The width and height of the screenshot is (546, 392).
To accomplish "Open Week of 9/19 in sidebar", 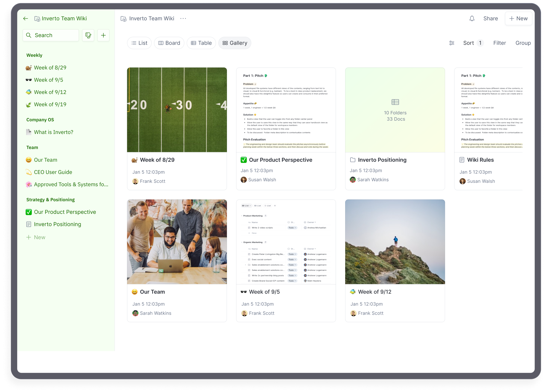I will pos(50,104).
